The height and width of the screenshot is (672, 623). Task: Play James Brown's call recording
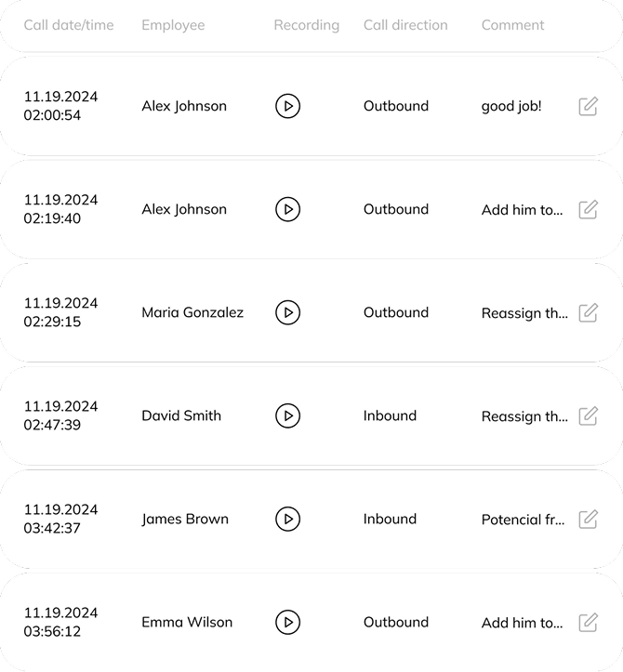coord(287,519)
